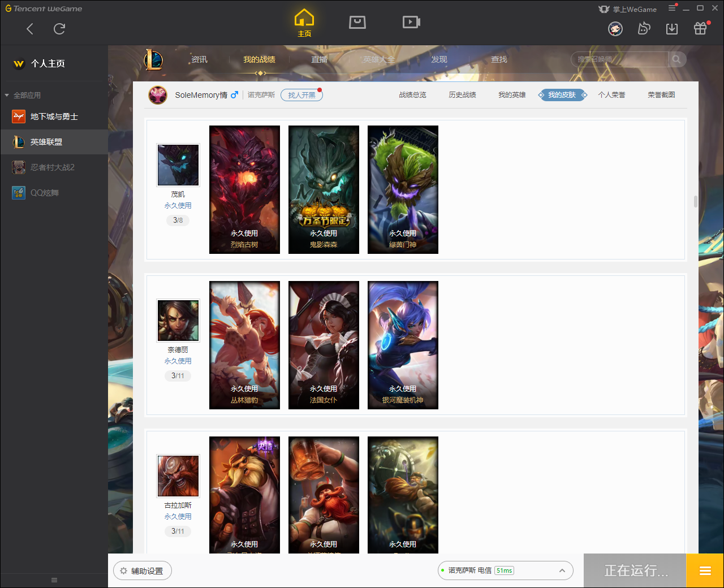Select 忍者村大战2 in the sidebar
The image size is (724, 588).
[x=54, y=167]
